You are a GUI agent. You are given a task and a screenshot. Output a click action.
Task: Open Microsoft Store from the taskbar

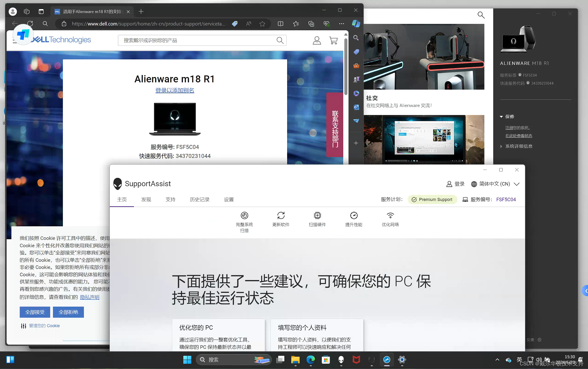tap(326, 360)
